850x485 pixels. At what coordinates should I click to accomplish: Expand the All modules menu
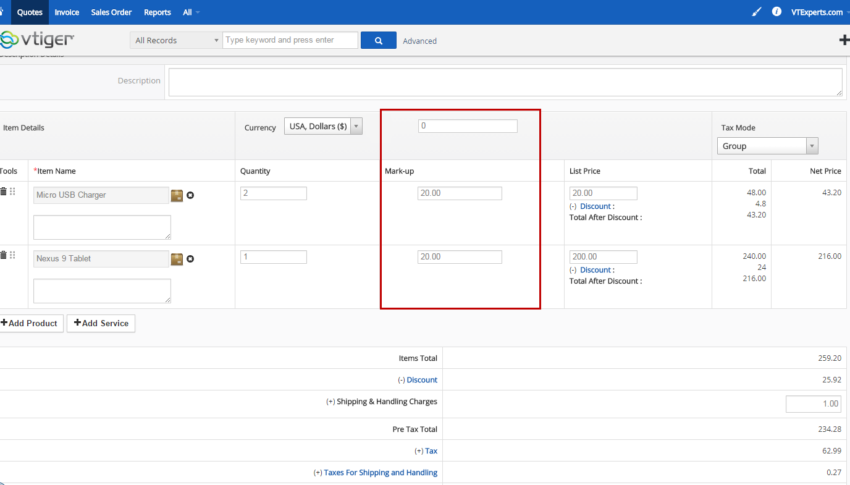point(191,12)
